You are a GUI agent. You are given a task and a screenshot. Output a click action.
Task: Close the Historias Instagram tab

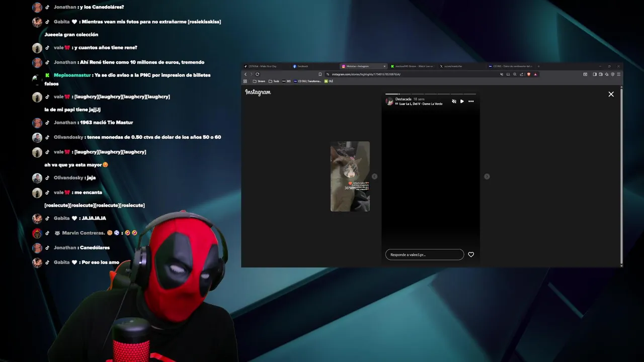pyautogui.click(x=385, y=66)
